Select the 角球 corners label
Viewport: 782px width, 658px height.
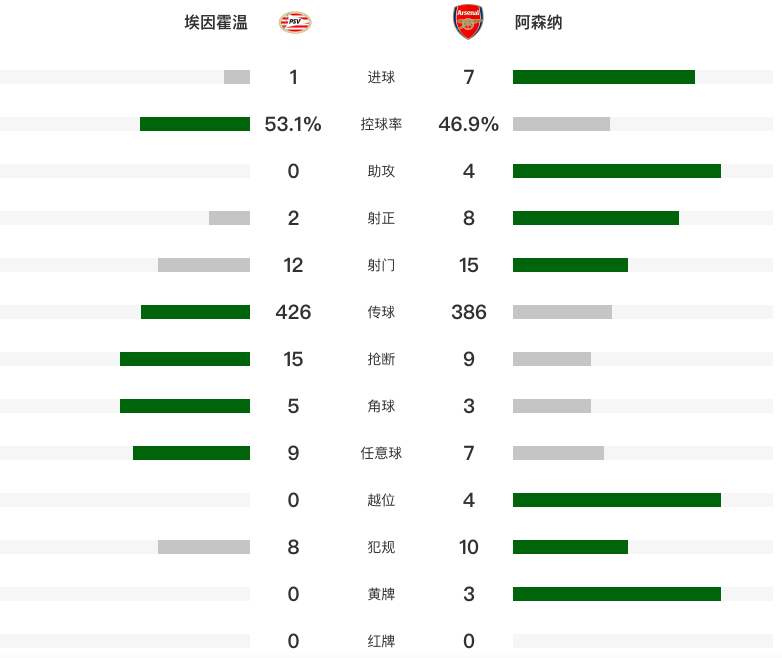click(x=381, y=406)
